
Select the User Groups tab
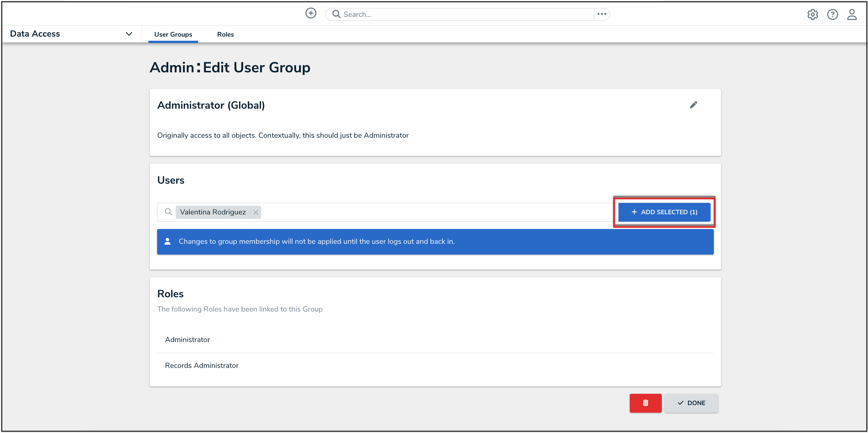[173, 34]
